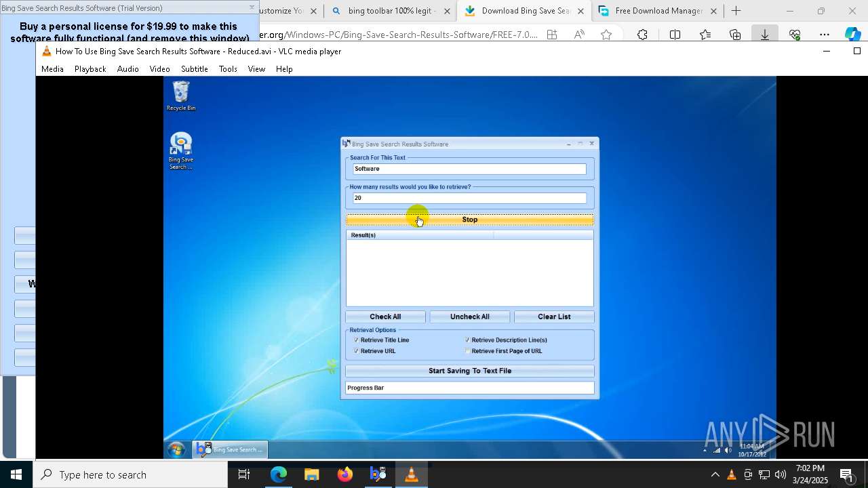The image size is (868, 488).
Task: Open Copilot icon in Edge
Action: click(853, 35)
